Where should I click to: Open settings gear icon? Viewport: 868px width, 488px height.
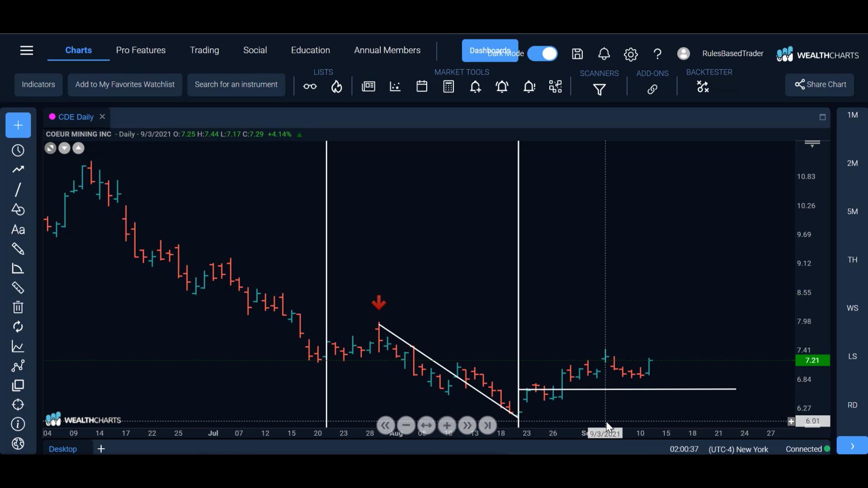[x=631, y=54]
